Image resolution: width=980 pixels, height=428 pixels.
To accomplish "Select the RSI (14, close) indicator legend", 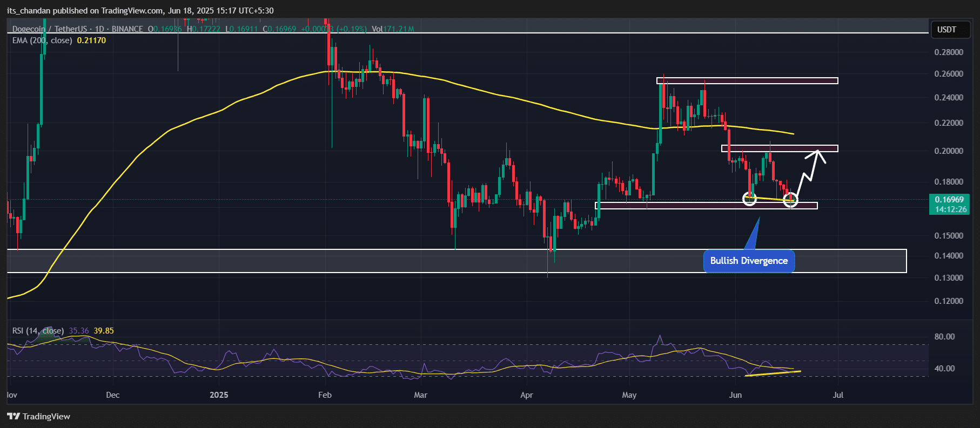I will pyautogui.click(x=38, y=331).
